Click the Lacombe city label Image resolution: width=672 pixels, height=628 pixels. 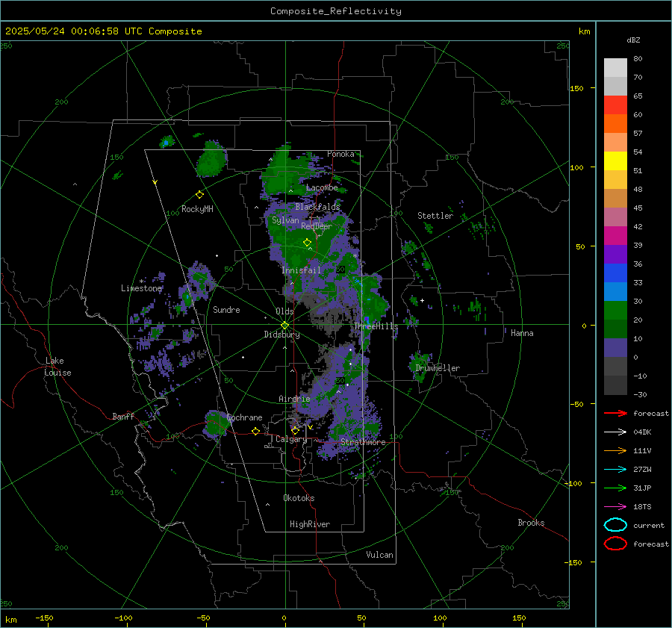tap(322, 187)
